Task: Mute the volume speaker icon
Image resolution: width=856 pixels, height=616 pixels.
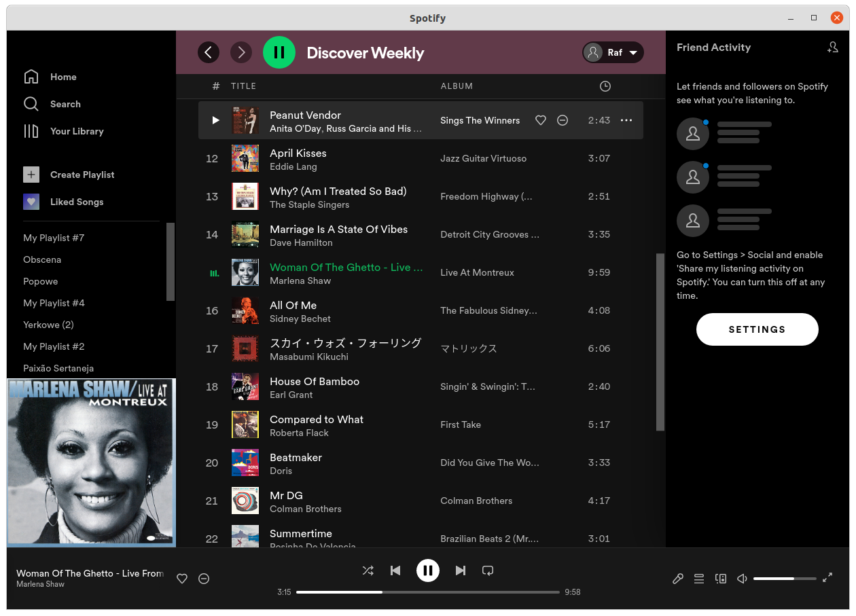Action: [x=742, y=579]
